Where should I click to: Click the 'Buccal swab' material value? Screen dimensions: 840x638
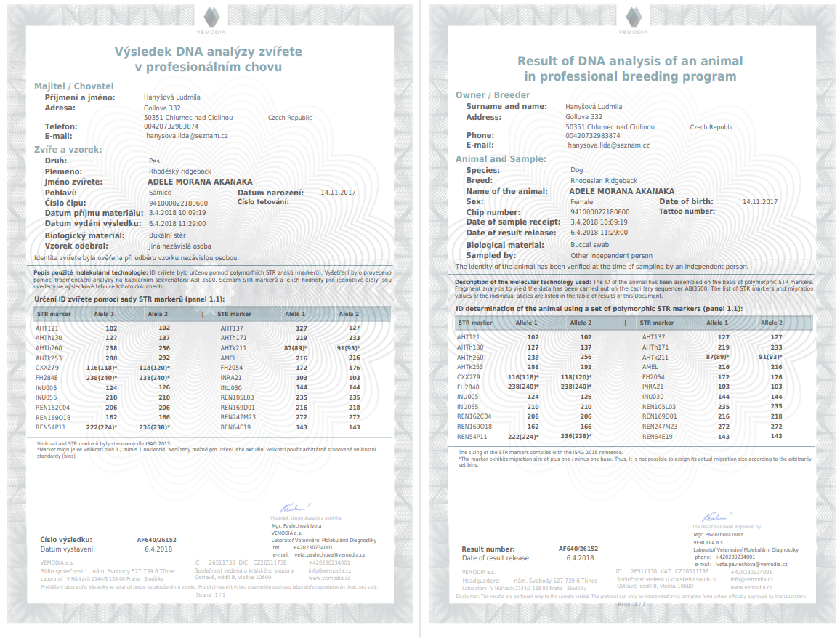pyautogui.click(x=590, y=245)
